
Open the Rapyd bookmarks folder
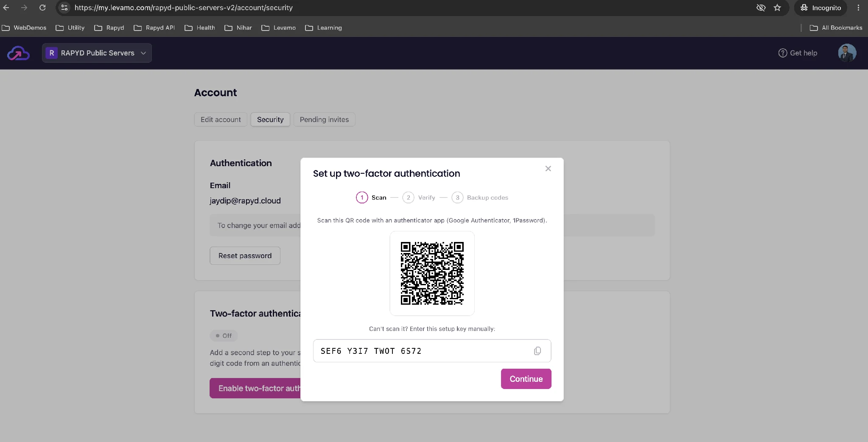coord(109,28)
